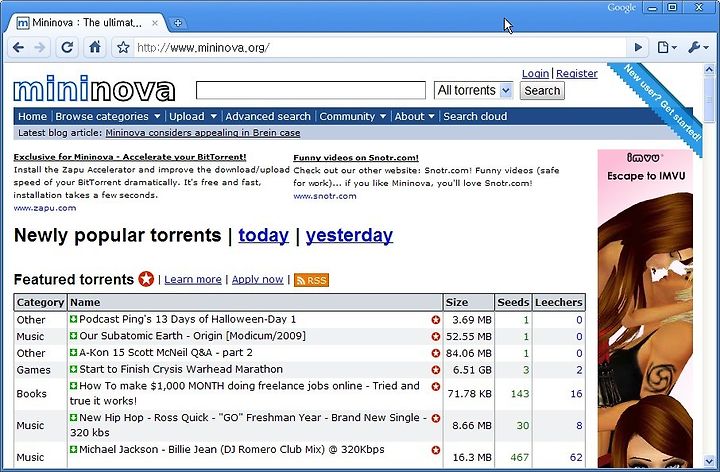Open Michael Jackson Billie Jean torrent title
The width and height of the screenshot is (720, 472).
pyautogui.click(x=232, y=449)
